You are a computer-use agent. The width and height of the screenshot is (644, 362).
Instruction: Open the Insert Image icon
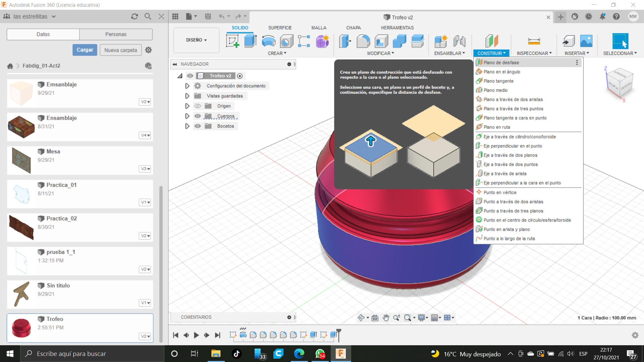coord(586,41)
